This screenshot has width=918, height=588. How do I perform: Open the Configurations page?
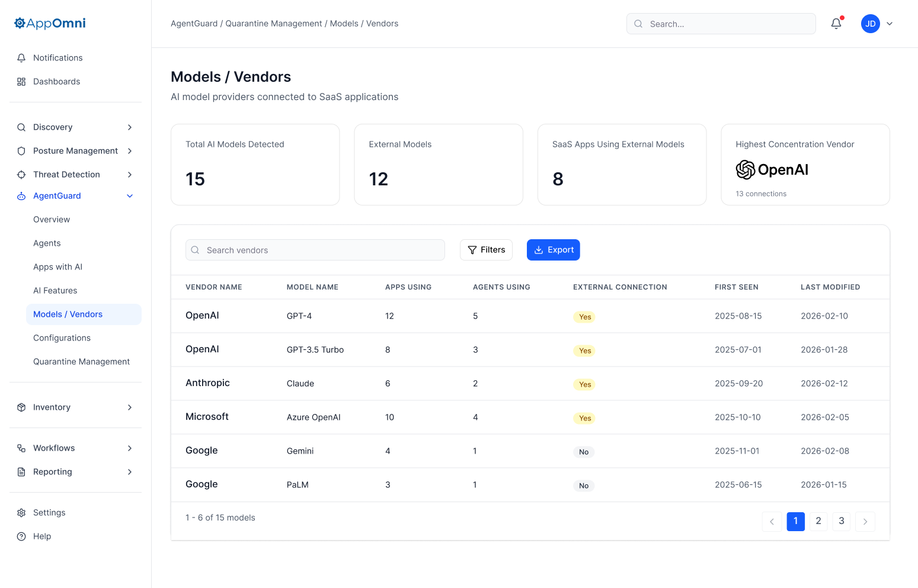tap(62, 338)
